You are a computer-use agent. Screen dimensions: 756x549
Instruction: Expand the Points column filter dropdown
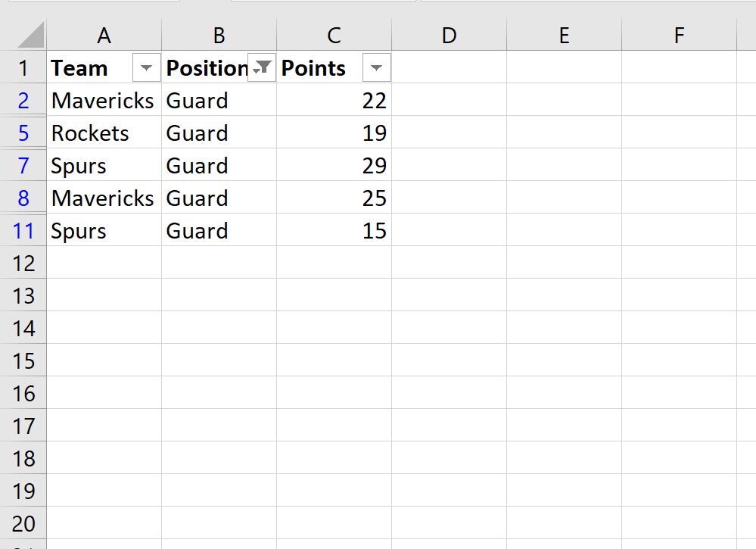pyautogui.click(x=377, y=69)
